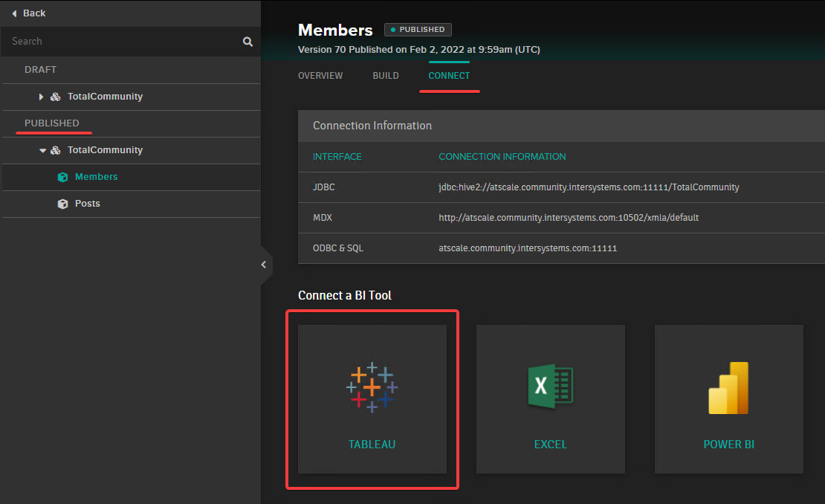Viewport: 825px width, 504px height.
Task: Open the Members cube in tree
Action: pos(97,177)
